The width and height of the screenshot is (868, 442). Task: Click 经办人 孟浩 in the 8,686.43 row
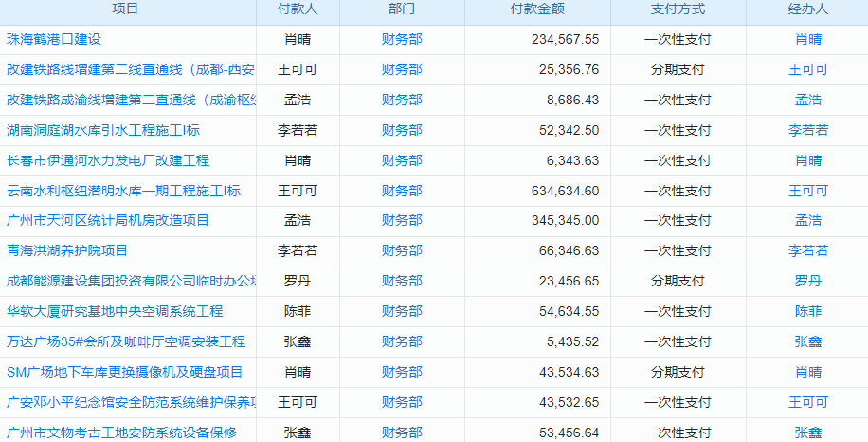click(808, 100)
